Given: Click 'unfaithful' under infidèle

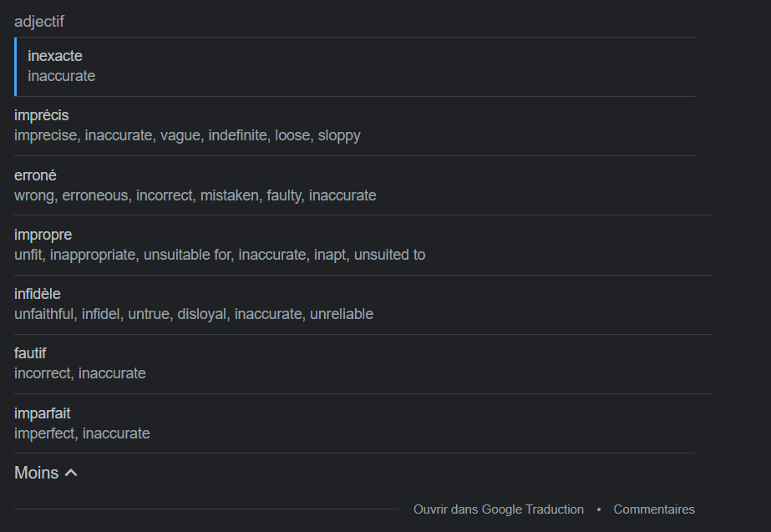Looking at the screenshot, I should pyautogui.click(x=43, y=314).
